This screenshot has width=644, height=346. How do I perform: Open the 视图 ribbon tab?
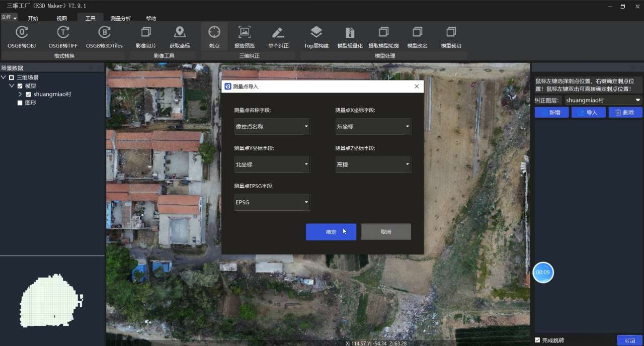(62, 18)
